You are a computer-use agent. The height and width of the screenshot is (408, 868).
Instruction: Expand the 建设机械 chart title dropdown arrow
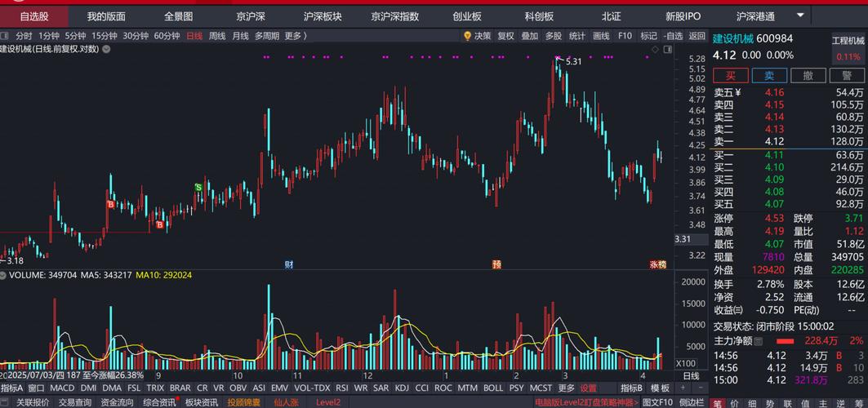[105, 49]
